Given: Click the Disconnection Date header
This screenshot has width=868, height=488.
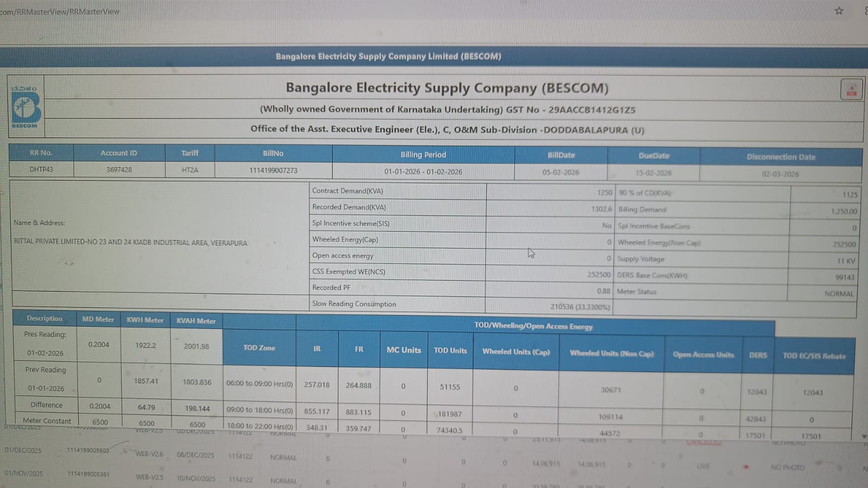Looking at the screenshot, I should click(781, 157).
